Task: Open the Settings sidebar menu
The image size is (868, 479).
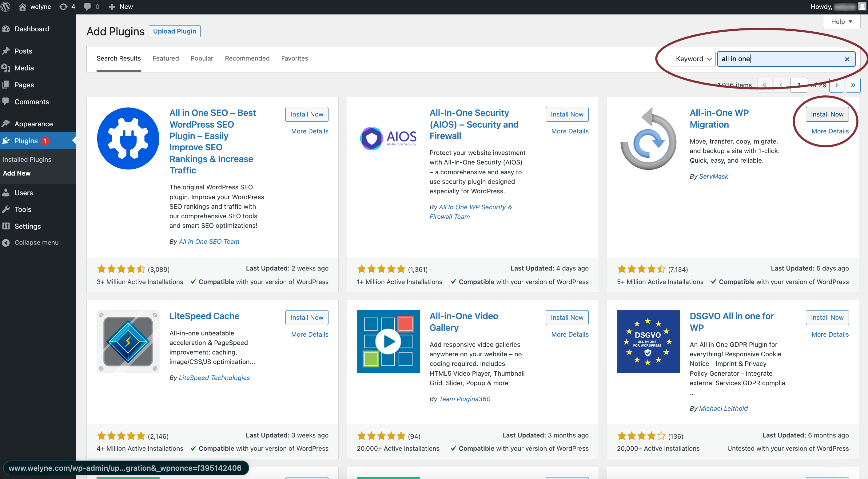Action: 27,226
